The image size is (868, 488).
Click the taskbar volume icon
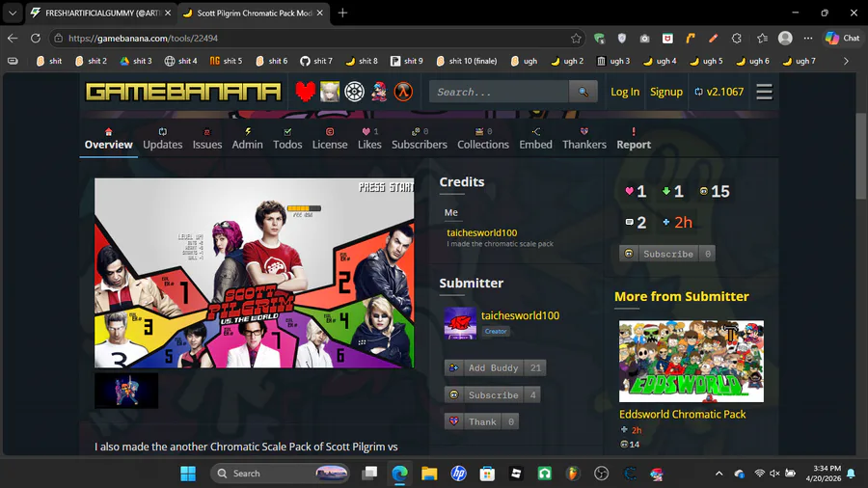(x=774, y=474)
